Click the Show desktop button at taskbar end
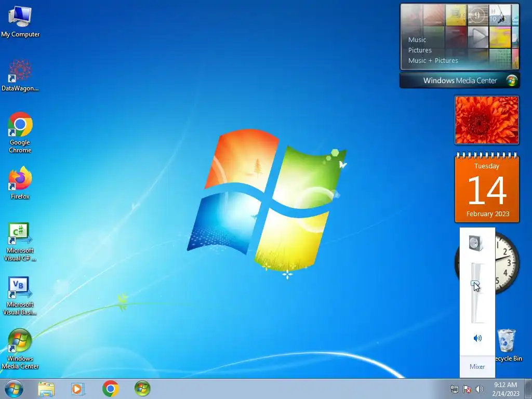Image resolution: width=532 pixels, height=399 pixels. click(528, 389)
